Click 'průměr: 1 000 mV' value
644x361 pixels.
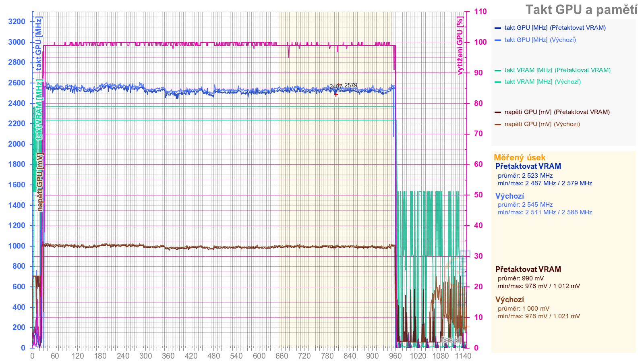point(524,309)
